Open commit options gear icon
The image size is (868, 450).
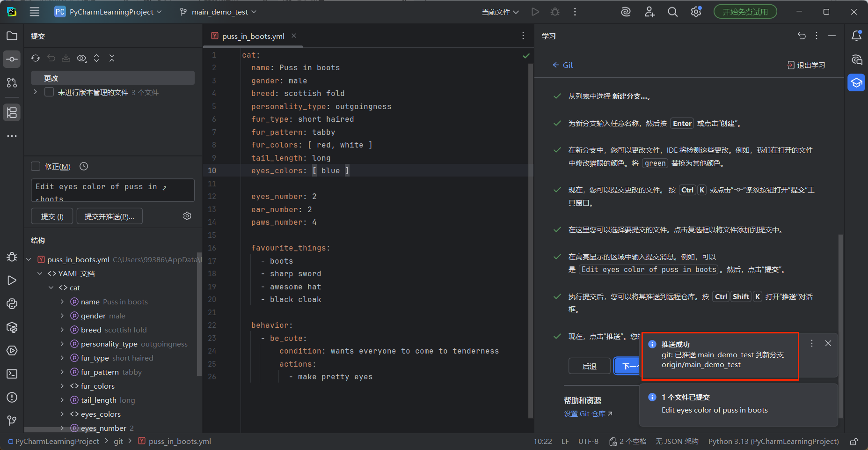click(187, 216)
